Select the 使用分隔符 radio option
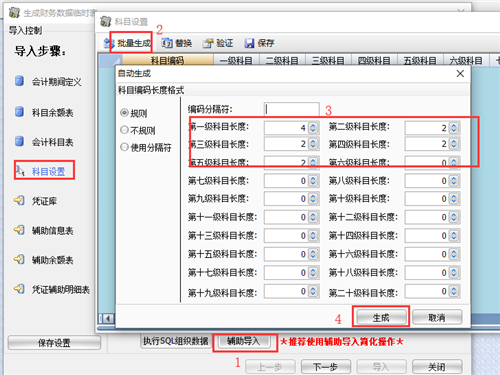 click(x=124, y=147)
